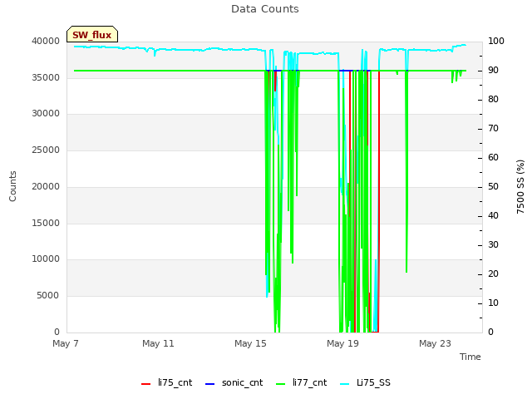Click the cyan Li75_SS legend swatch
The height and width of the screenshot is (399, 532).
(344, 384)
